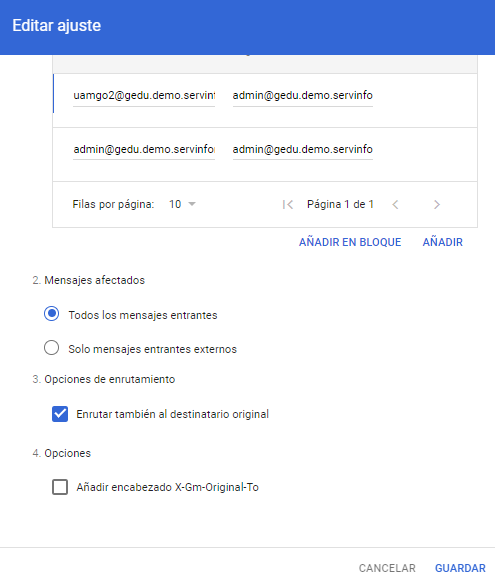This screenshot has height=585, width=495.
Task: Edit first row's destination admin@gedu.demo field
Action: click(x=303, y=96)
